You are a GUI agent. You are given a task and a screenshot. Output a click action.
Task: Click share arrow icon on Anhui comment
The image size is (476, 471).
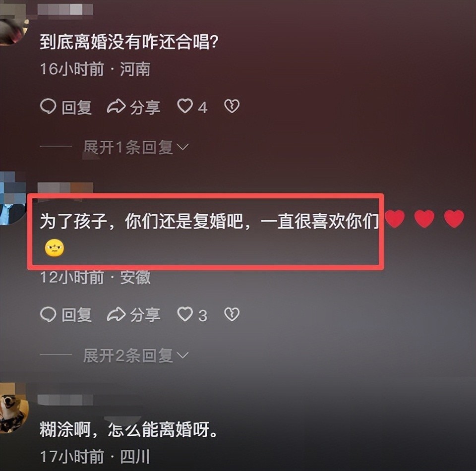point(116,314)
